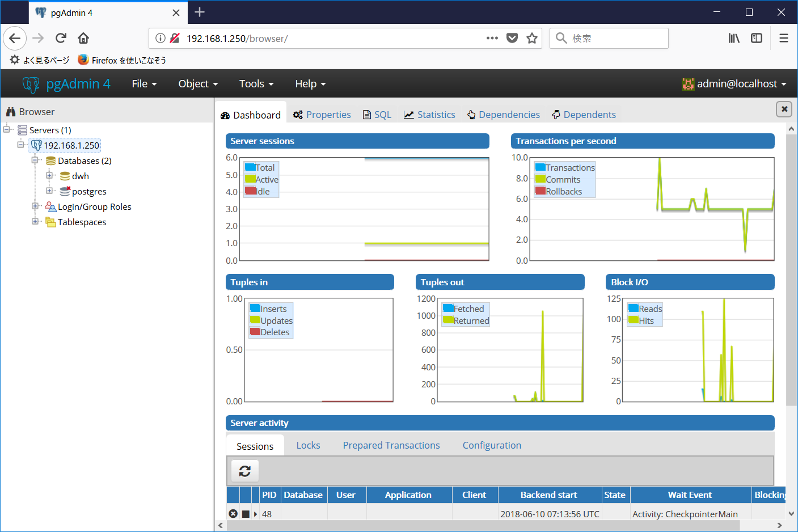Click the SQL document icon

point(366,114)
